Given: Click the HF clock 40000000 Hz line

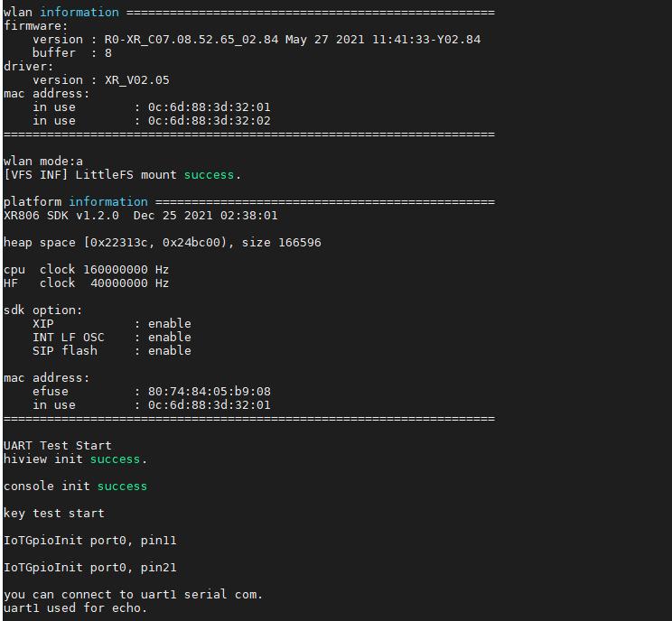Looking at the screenshot, I should pyautogui.click(x=86, y=283).
